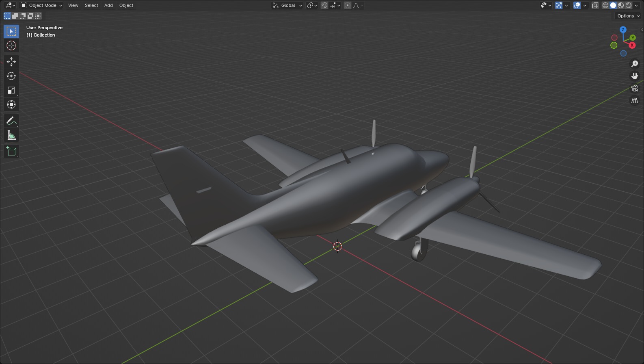This screenshot has width=644, height=364.
Task: Open the transform pivot point dropdown
Action: (x=312, y=5)
